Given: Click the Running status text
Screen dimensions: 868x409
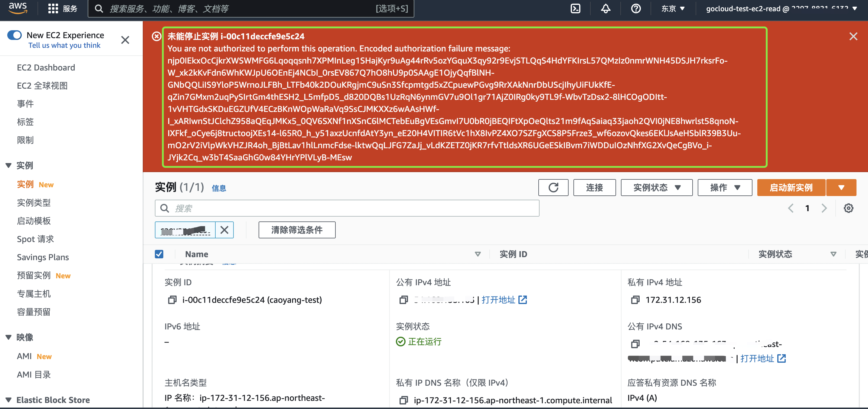Looking at the screenshot, I should 425,342.
